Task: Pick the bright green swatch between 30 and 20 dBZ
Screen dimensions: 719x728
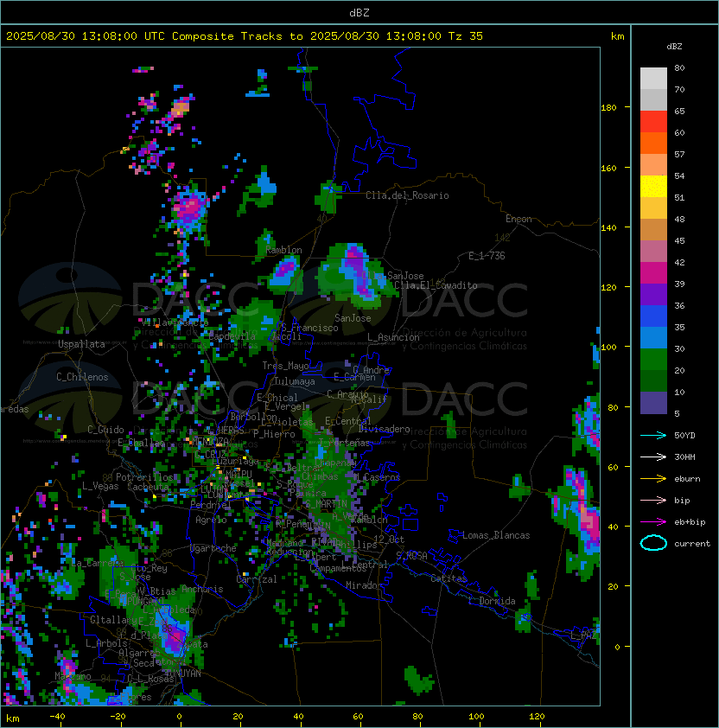Action: [653, 360]
